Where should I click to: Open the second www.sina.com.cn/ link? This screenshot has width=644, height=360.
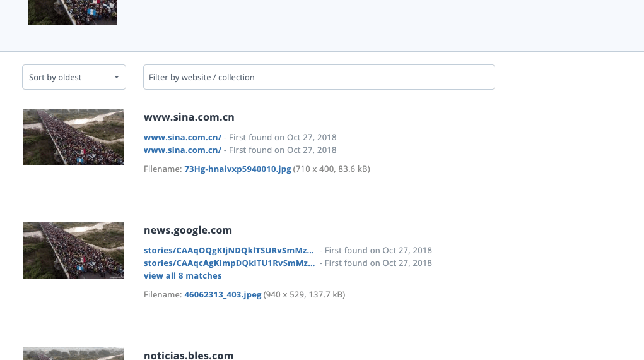pos(182,150)
